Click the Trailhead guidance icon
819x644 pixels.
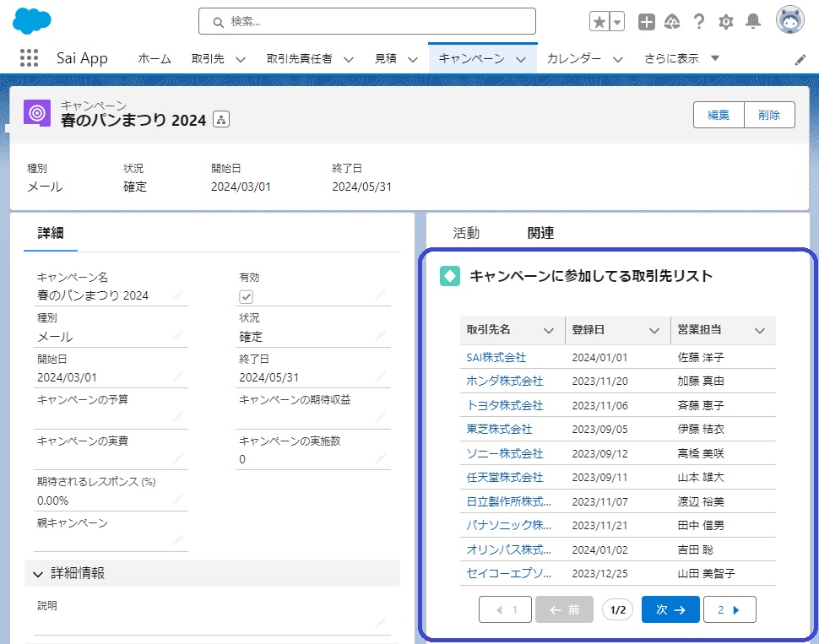click(672, 22)
